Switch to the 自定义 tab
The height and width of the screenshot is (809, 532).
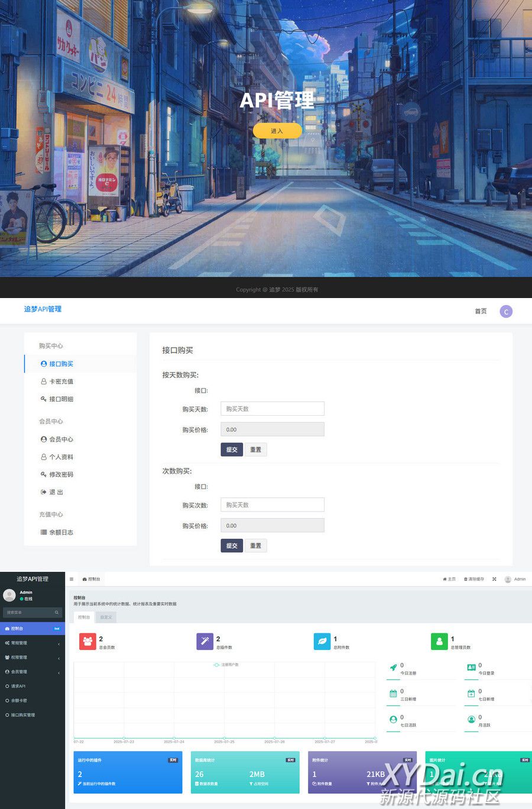[x=106, y=617]
